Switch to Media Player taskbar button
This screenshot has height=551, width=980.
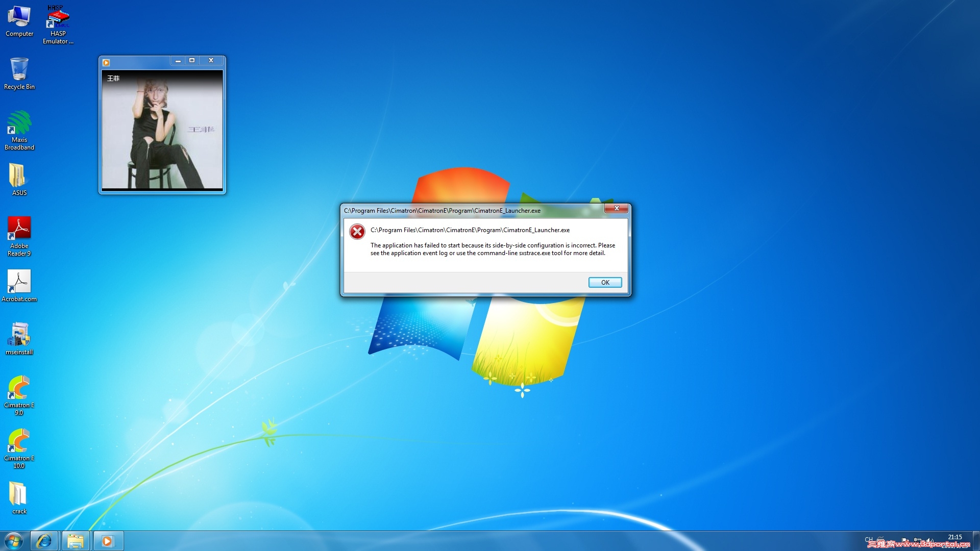tap(108, 541)
